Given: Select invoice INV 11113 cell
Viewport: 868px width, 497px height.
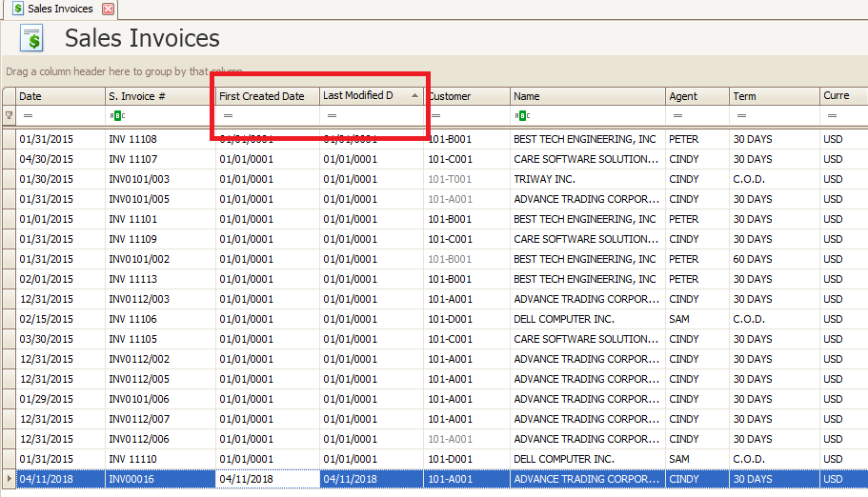Looking at the screenshot, I should [x=160, y=279].
